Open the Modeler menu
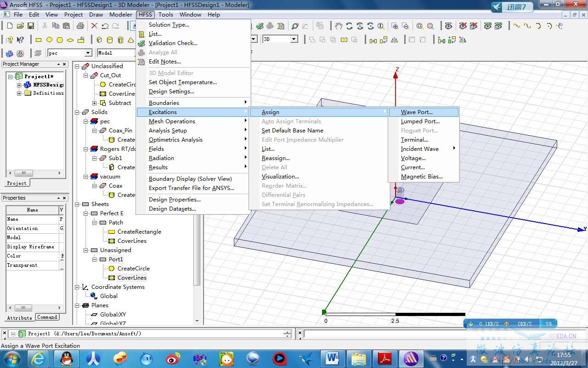 pos(121,14)
